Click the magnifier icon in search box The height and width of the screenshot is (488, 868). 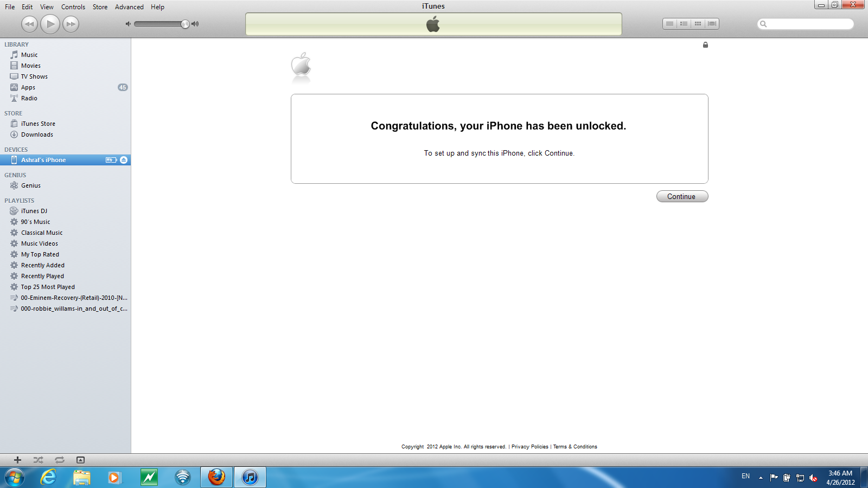pyautogui.click(x=763, y=24)
